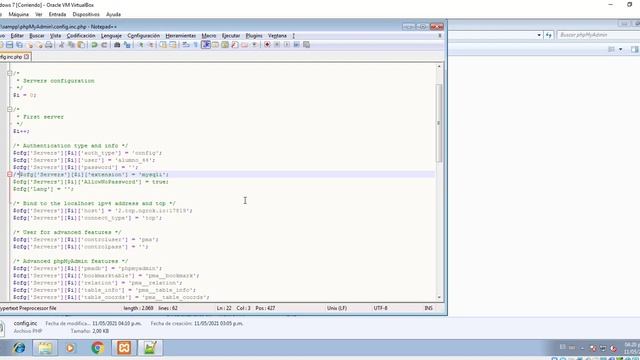
Task: Open the Herramientas menu
Action: click(181, 36)
